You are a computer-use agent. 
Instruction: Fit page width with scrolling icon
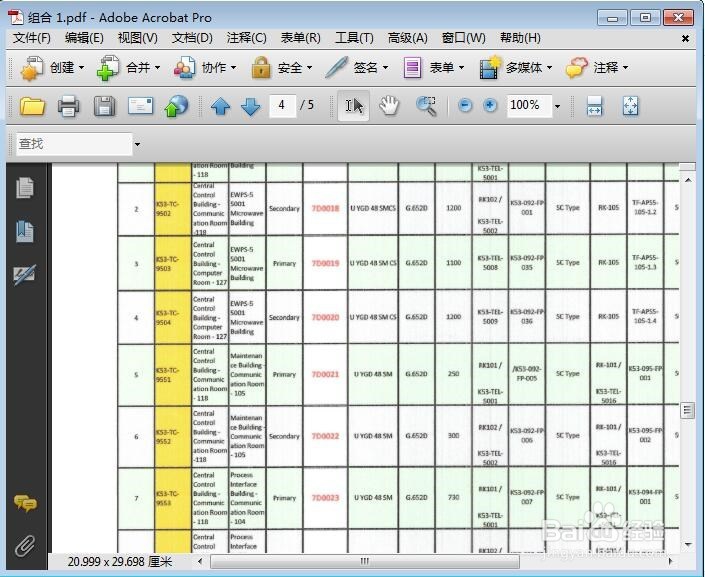pyautogui.click(x=594, y=106)
